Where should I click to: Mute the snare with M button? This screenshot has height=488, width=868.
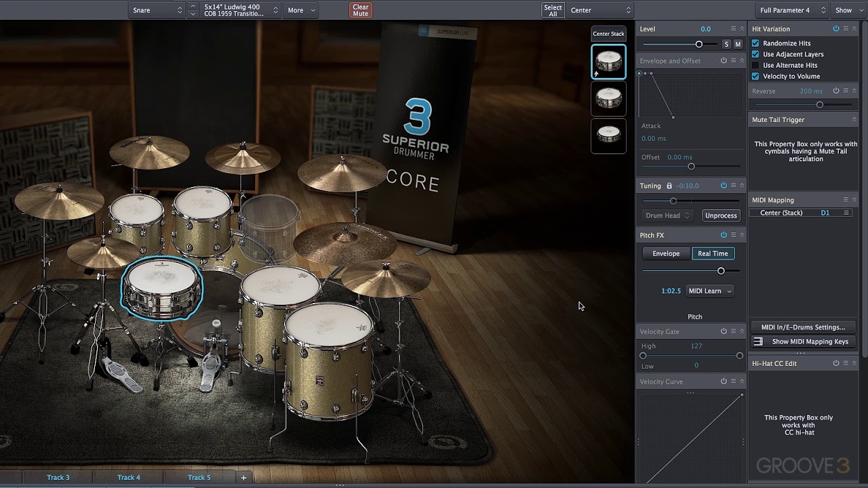tap(738, 44)
